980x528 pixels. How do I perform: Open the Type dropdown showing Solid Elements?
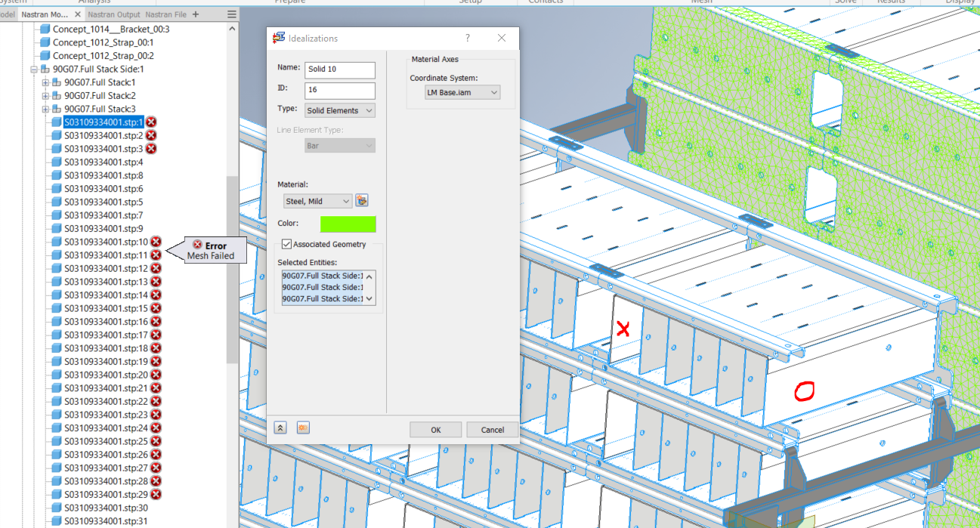[x=339, y=110]
